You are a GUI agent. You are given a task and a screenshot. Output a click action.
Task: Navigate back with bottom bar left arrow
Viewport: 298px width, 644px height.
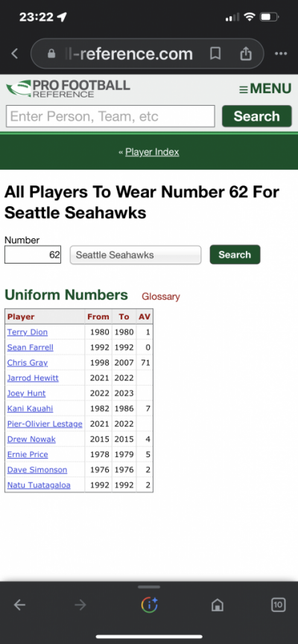coord(19,605)
